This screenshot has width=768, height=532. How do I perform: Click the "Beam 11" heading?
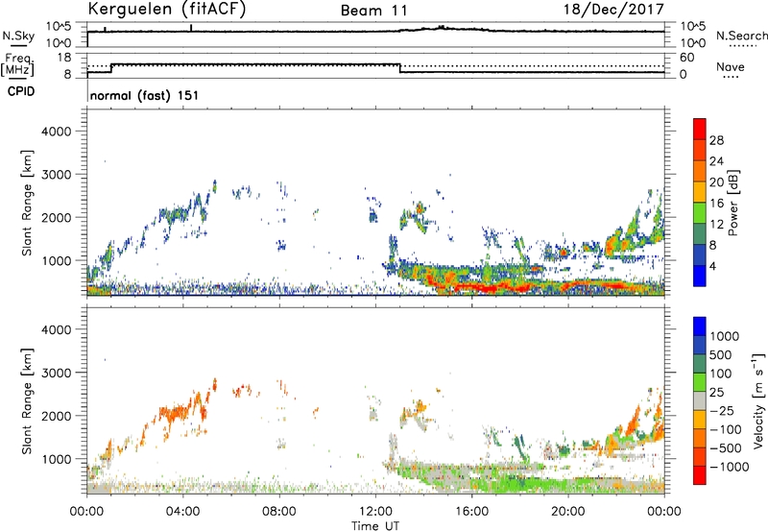(374, 11)
